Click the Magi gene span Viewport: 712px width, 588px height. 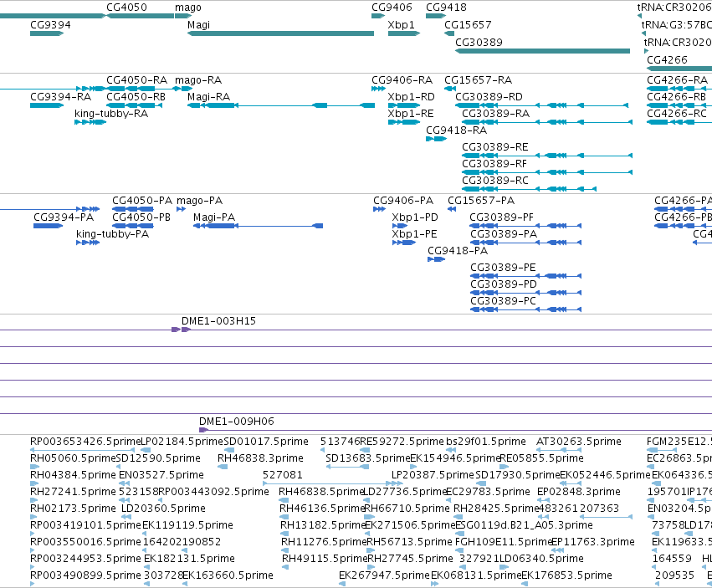tap(280, 33)
